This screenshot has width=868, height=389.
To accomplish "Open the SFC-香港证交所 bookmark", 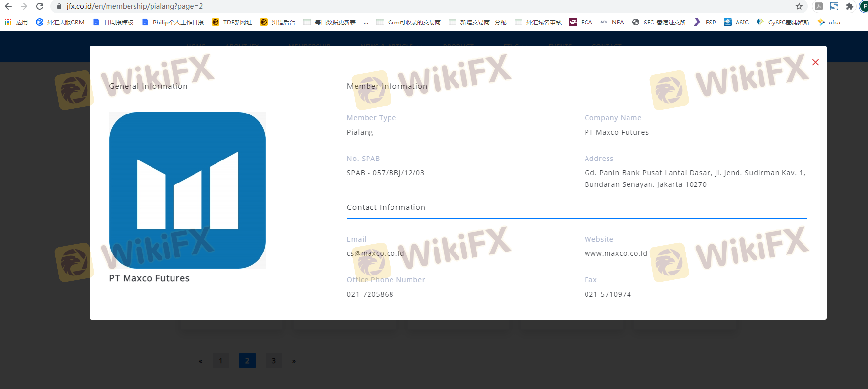I will [x=659, y=22].
